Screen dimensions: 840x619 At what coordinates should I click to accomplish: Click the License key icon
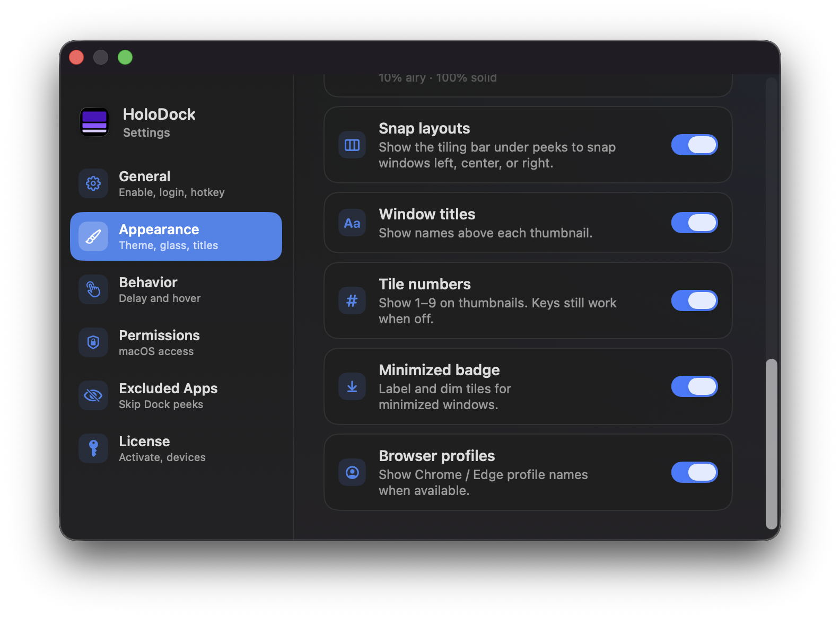click(93, 448)
